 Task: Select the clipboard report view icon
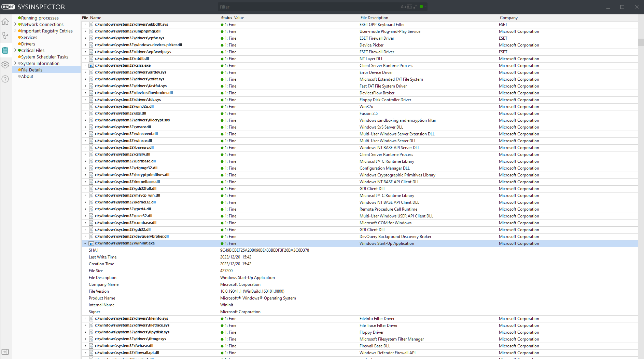[5, 50]
